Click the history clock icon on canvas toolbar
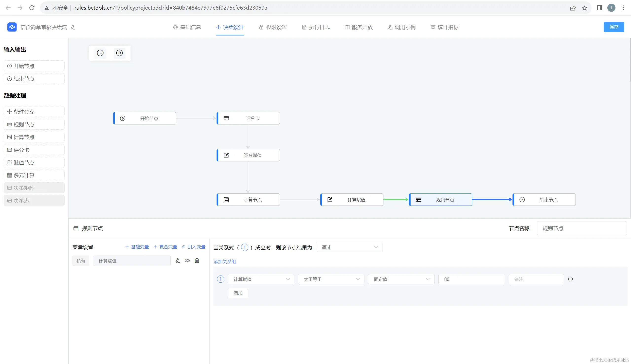This screenshot has height=364, width=631. point(100,53)
